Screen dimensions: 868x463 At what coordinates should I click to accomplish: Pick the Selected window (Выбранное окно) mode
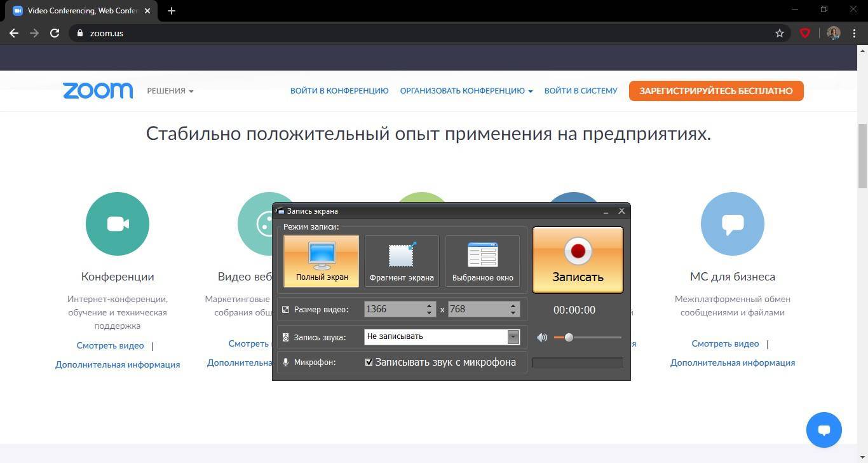click(482, 261)
